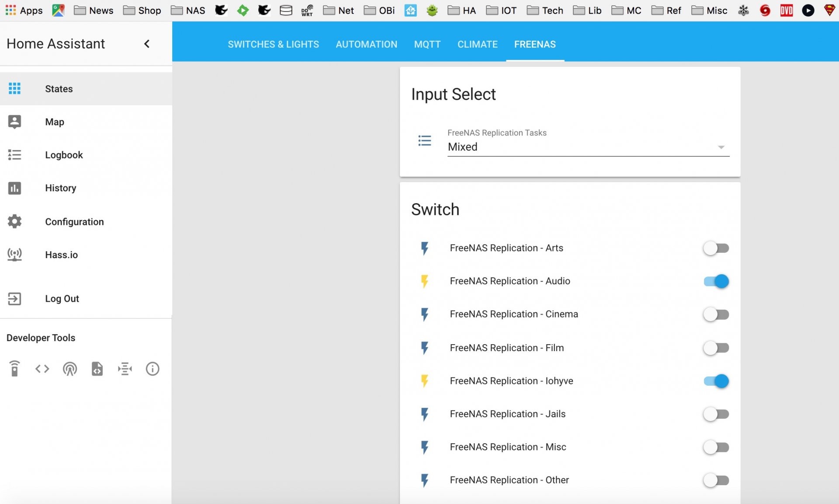839x504 pixels.
Task: Turn on FreeNAS Replication - Arts switch
Action: (x=716, y=248)
